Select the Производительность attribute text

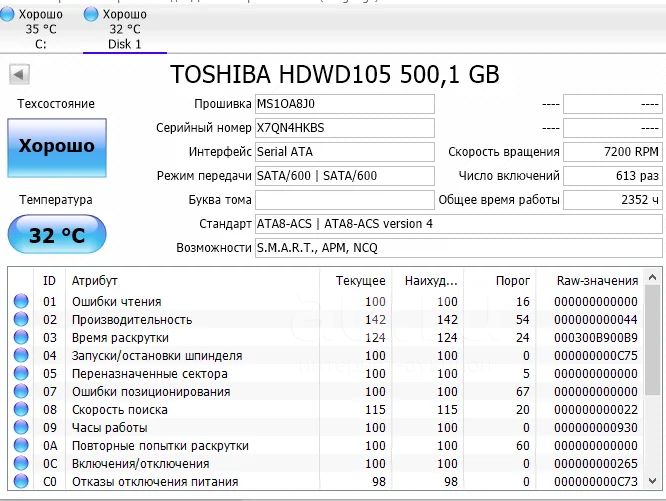[x=132, y=320]
